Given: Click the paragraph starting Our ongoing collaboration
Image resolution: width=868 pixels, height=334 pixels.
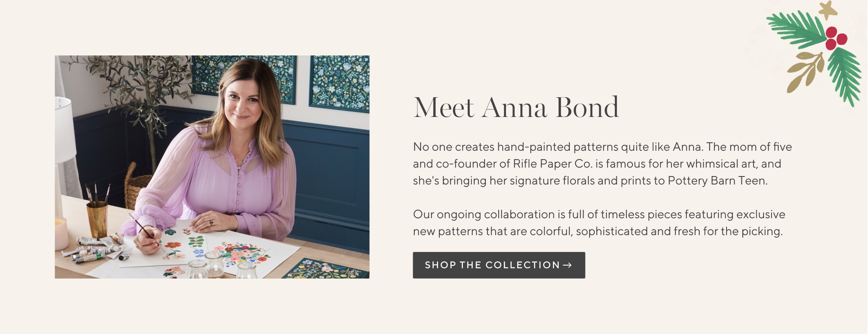Looking at the screenshot, I should click(x=599, y=223).
